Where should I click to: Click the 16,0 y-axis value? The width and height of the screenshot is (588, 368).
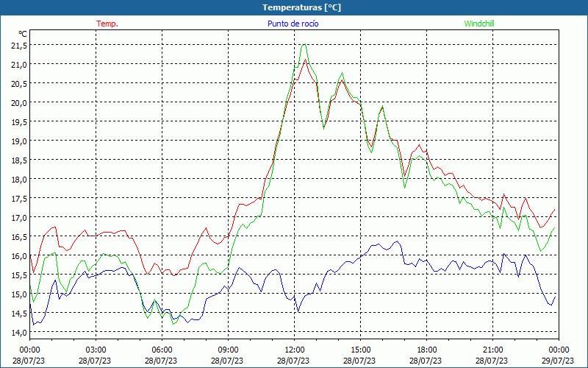coord(19,256)
